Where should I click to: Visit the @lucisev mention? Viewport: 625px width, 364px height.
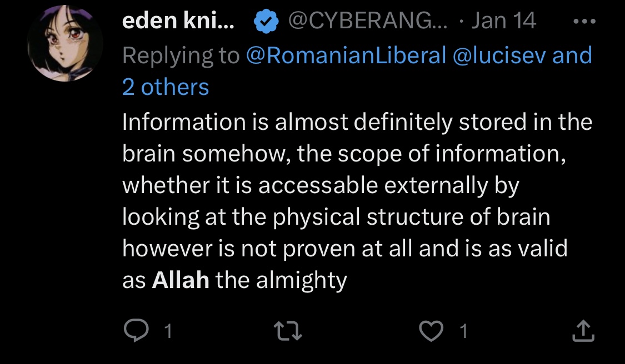499,55
